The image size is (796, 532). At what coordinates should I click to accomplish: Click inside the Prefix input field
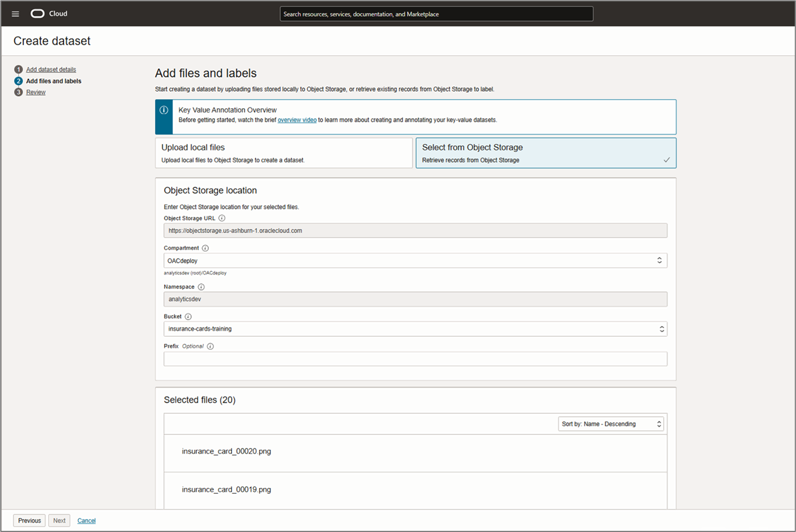(x=412, y=359)
